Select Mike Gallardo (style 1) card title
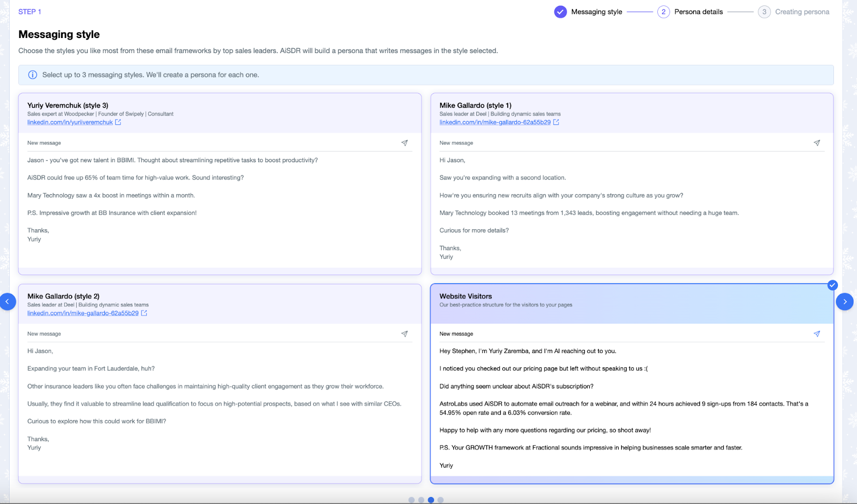The height and width of the screenshot is (504, 857). pos(476,106)
